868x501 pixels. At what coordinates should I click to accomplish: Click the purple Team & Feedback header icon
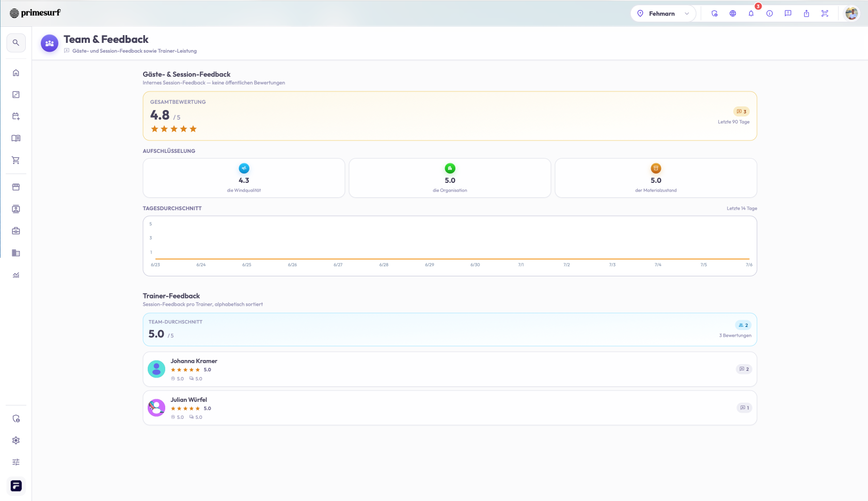click(x=50, y=44)
